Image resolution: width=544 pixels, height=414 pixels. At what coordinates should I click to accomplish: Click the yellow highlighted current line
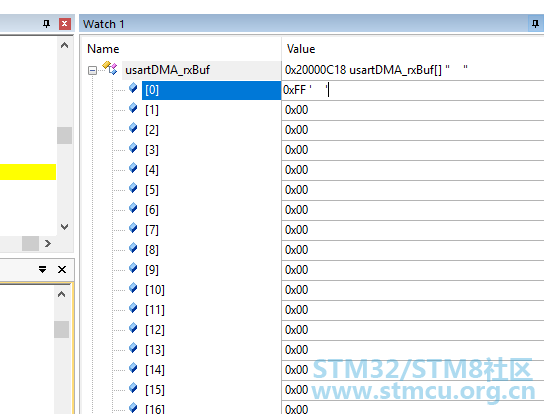(28, 172)
